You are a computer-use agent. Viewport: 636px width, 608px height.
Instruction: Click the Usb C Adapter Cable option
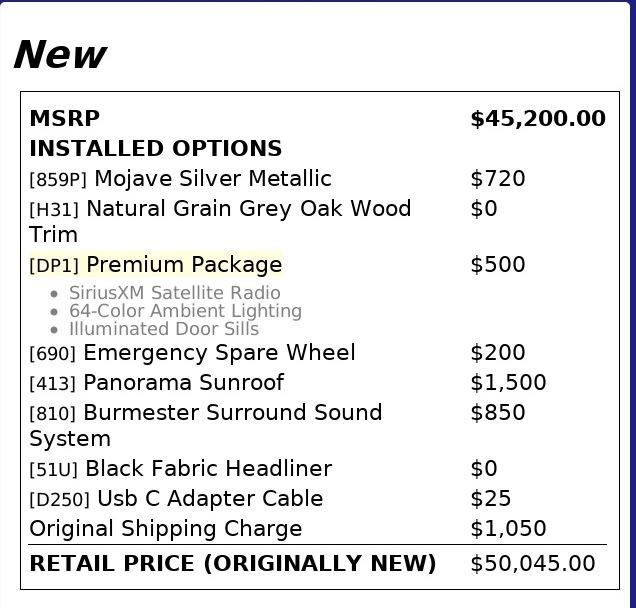pos(209,499)
